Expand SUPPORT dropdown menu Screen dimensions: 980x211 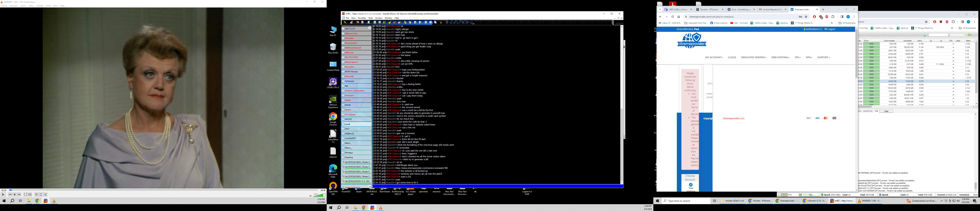[x=823, y=57]
